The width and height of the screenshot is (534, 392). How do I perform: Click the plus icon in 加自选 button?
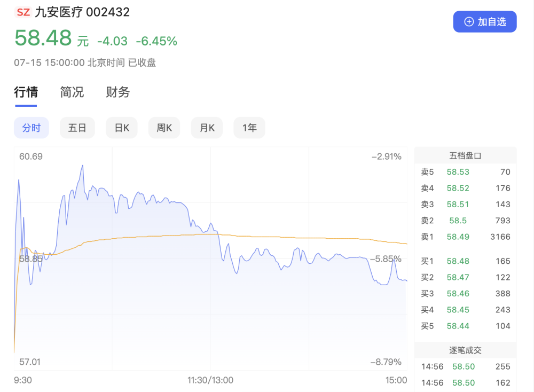pyautogui.click(x=469, y=22)
